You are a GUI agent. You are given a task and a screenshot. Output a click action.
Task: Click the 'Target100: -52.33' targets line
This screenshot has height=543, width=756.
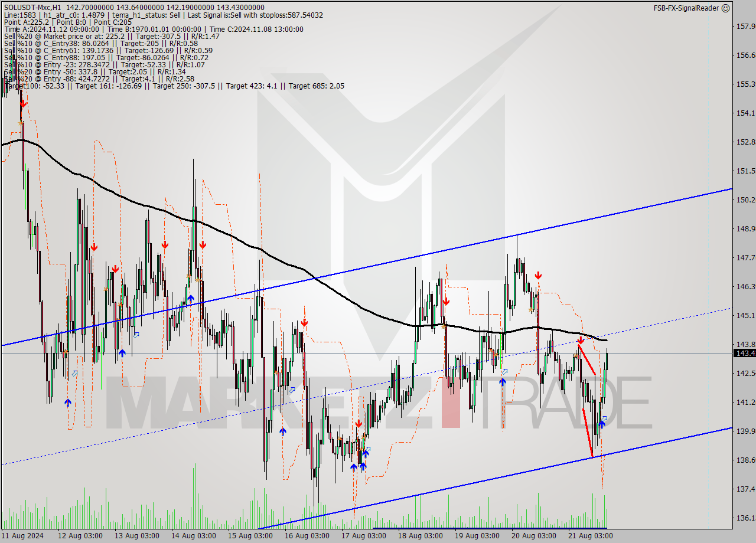(174, 86)
